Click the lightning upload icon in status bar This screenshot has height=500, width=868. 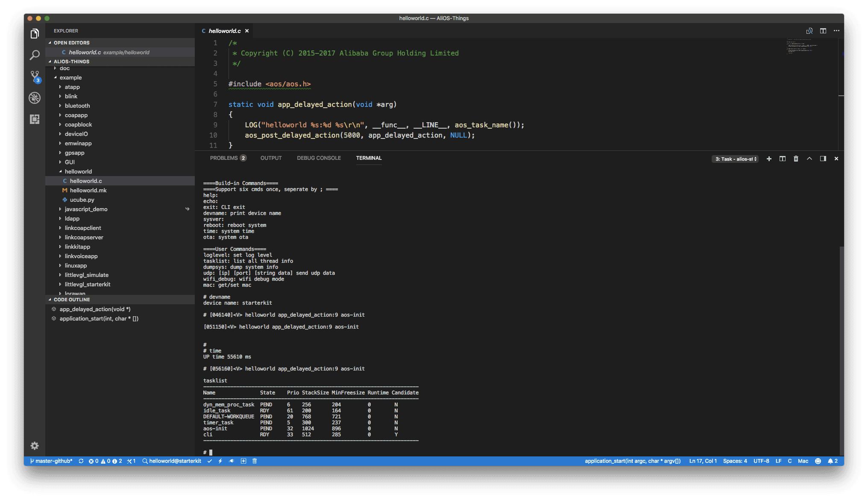220,461
